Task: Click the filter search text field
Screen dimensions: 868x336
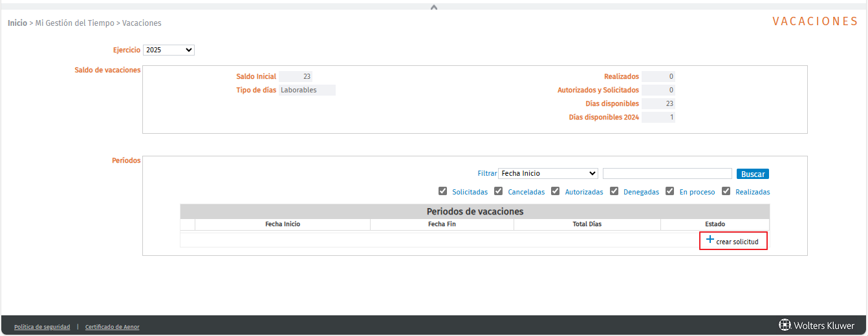Action: pos(667,173)
